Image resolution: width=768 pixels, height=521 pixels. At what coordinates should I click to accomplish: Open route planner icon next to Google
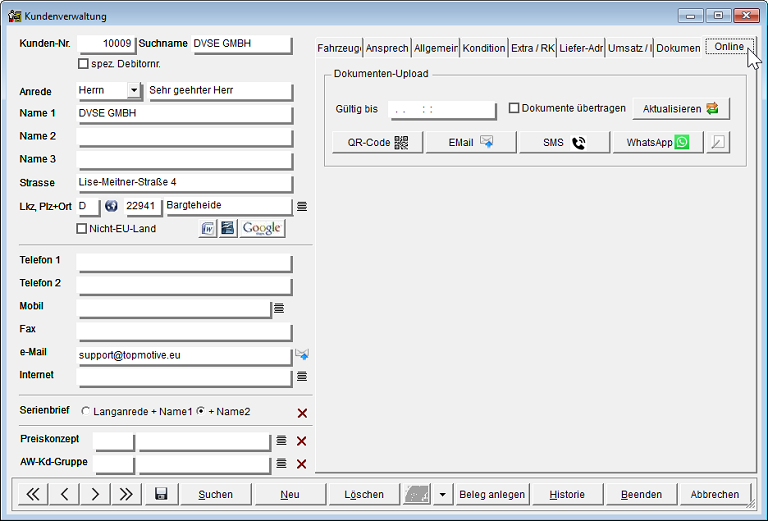coord(228,228)
